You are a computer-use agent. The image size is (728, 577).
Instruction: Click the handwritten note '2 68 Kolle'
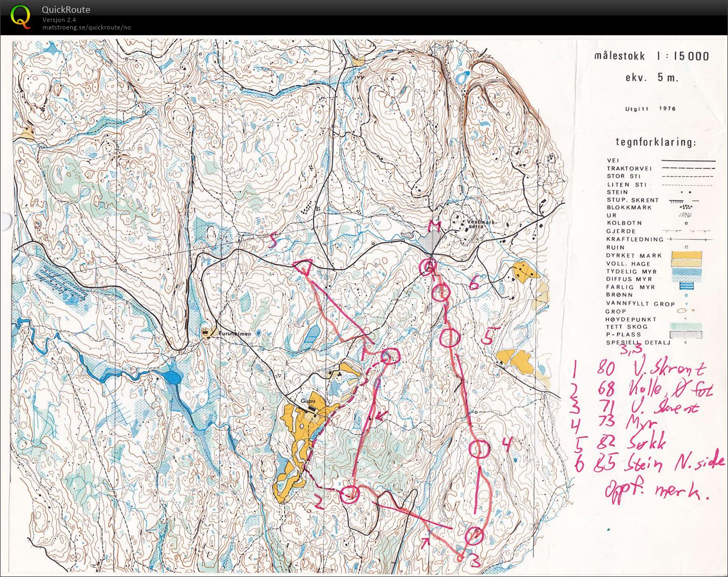pyautogui.click(x=642, y=389)
